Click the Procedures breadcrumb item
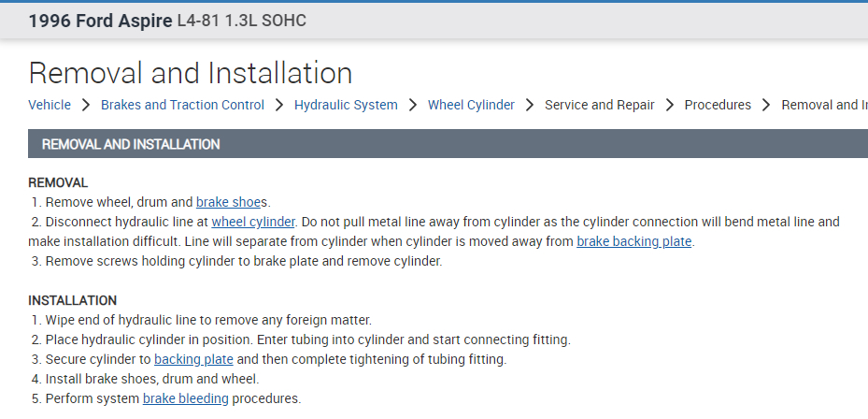 pyautogui.click(x=718, y=105)
